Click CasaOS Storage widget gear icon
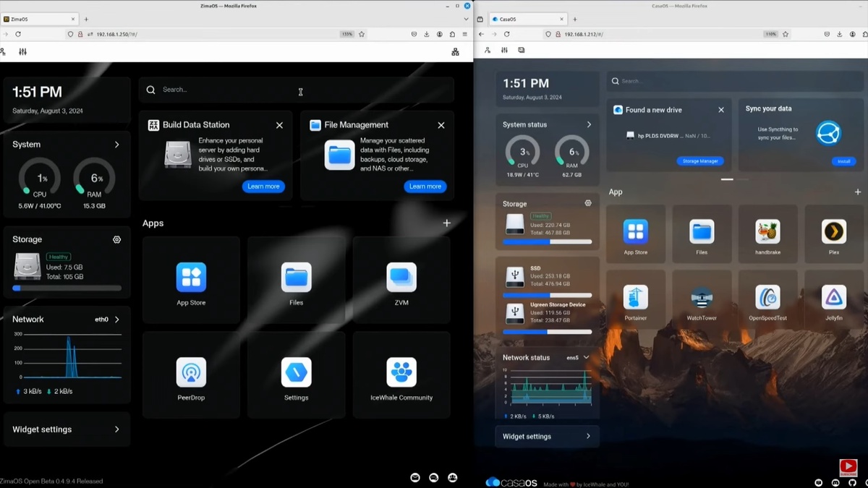 [x=588, y=203]
